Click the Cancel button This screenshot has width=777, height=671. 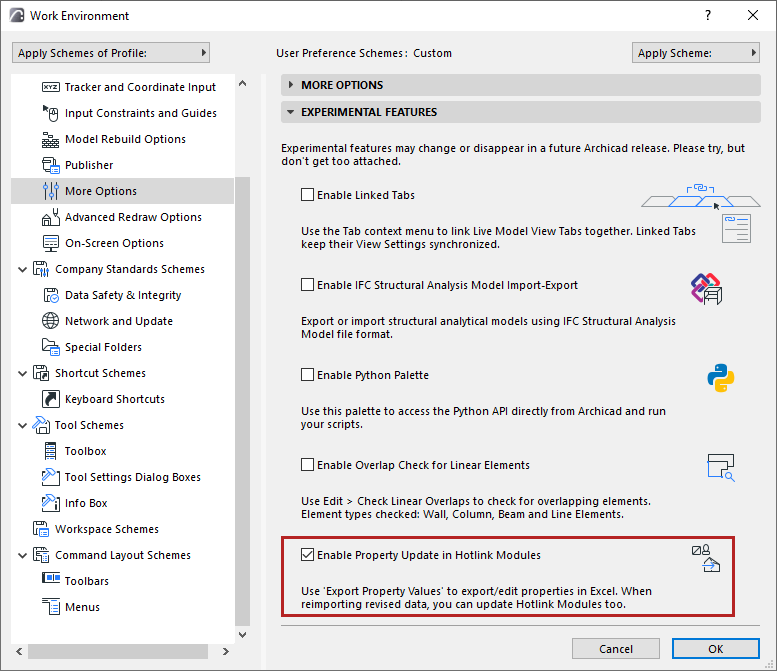coord(615,649)
